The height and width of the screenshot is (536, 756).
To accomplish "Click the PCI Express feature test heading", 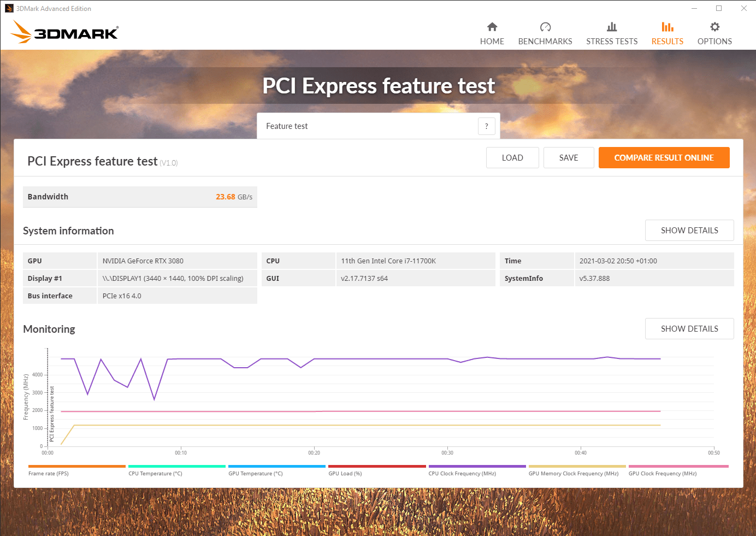I will point(92,161).
